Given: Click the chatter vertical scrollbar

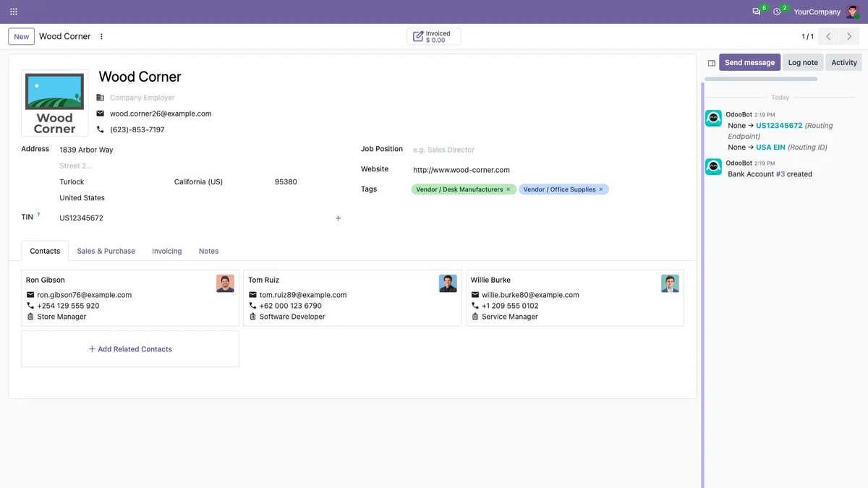Looking at the screenshot, I should coord(702,285).
